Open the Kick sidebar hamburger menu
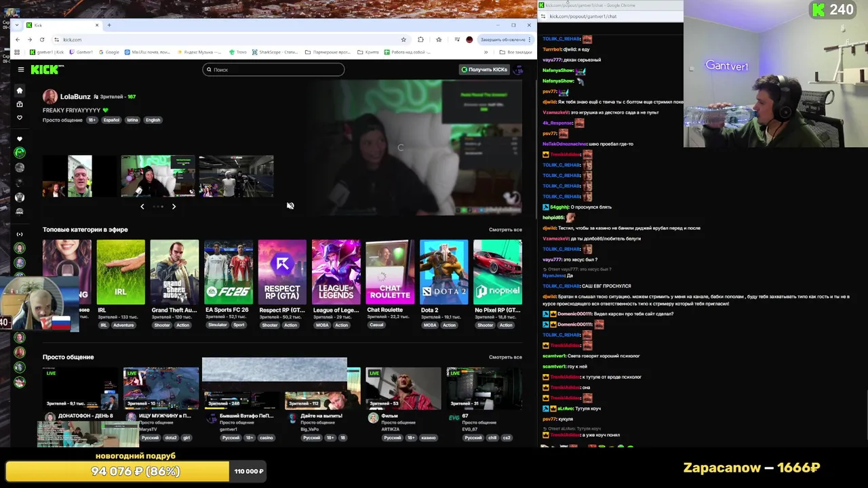 pyautogui.click(x=21, y=69)
